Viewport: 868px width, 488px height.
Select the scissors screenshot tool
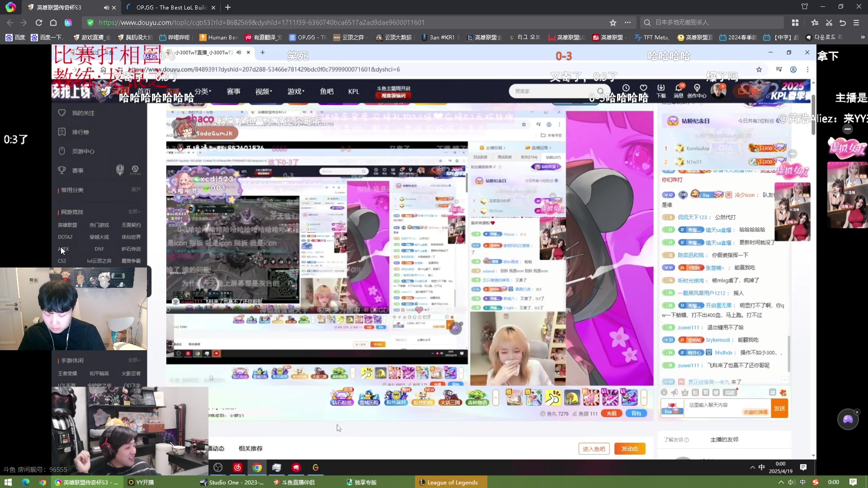829,23
